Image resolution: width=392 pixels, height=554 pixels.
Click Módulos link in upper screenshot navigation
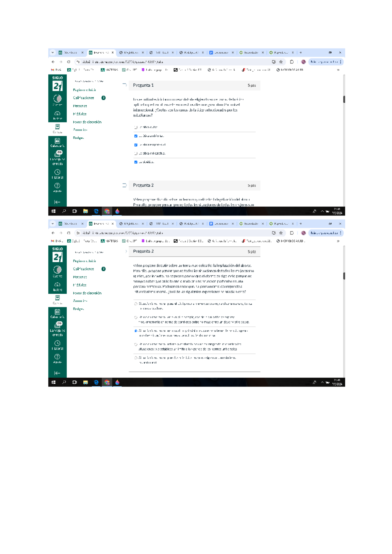point(80,114)
